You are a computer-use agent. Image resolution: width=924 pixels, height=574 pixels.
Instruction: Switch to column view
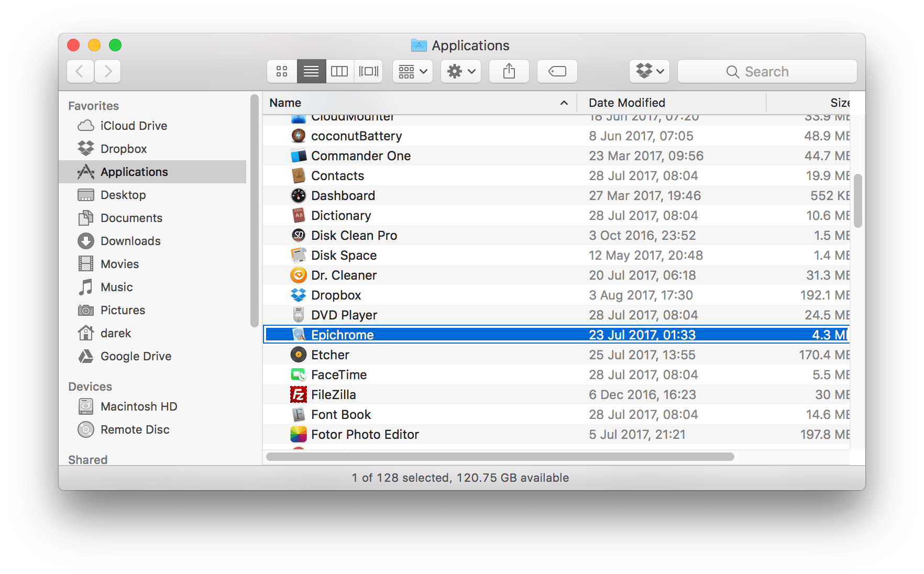pyautogui.click(x=339, y=71)
